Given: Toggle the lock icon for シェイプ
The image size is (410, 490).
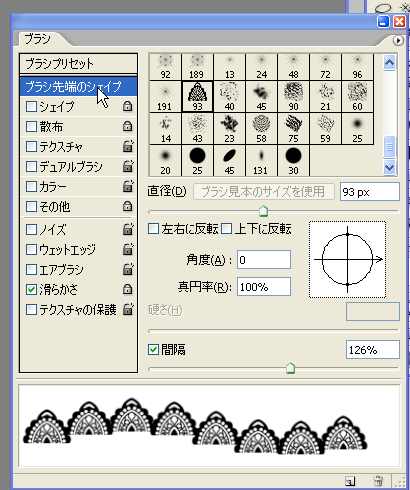Looking at the screenshot, I should pos(127,106).
